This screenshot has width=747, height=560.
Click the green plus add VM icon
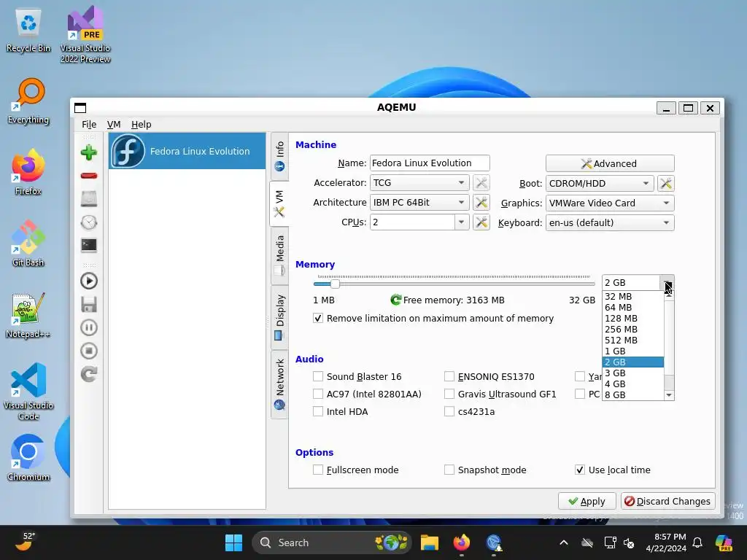(x=88, y=153)
